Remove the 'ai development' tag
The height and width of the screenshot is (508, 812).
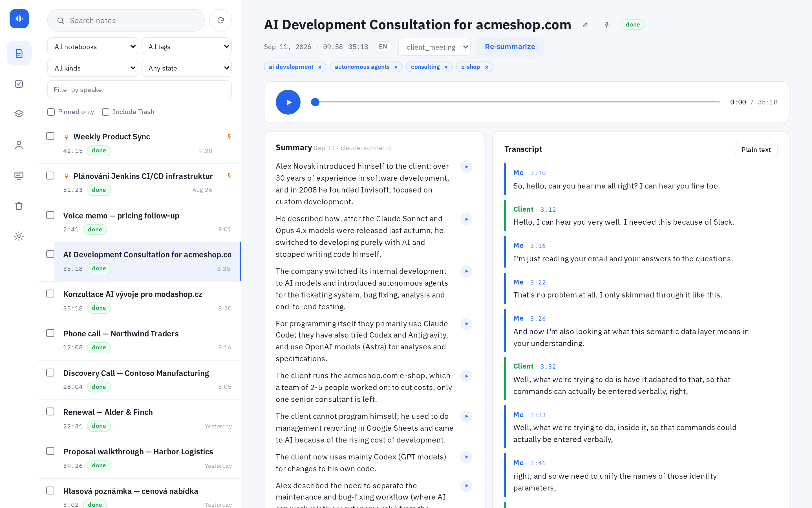[320, 67]
